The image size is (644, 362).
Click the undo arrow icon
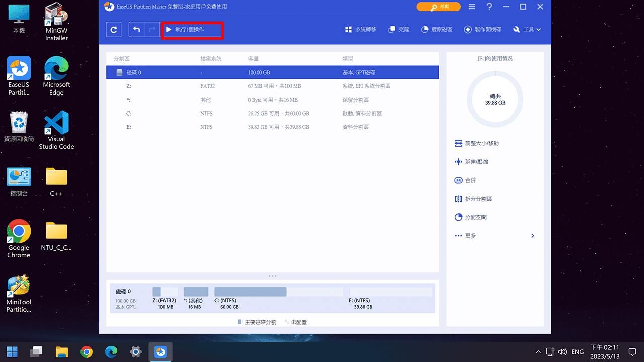pos(135,29)
